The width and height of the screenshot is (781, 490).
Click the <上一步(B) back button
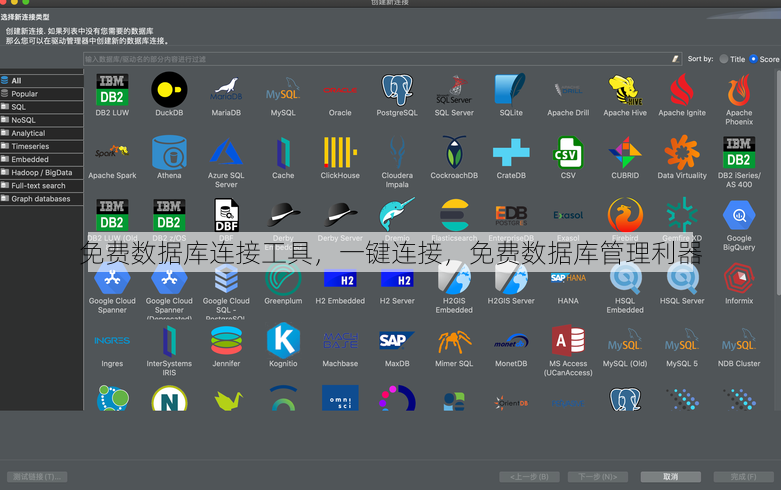point(529,477)
